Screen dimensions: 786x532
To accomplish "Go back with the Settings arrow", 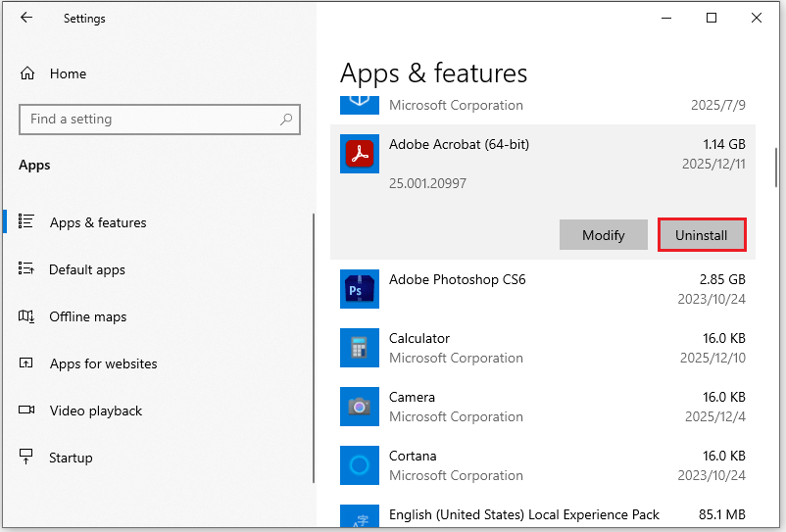I will pos(26,18).
